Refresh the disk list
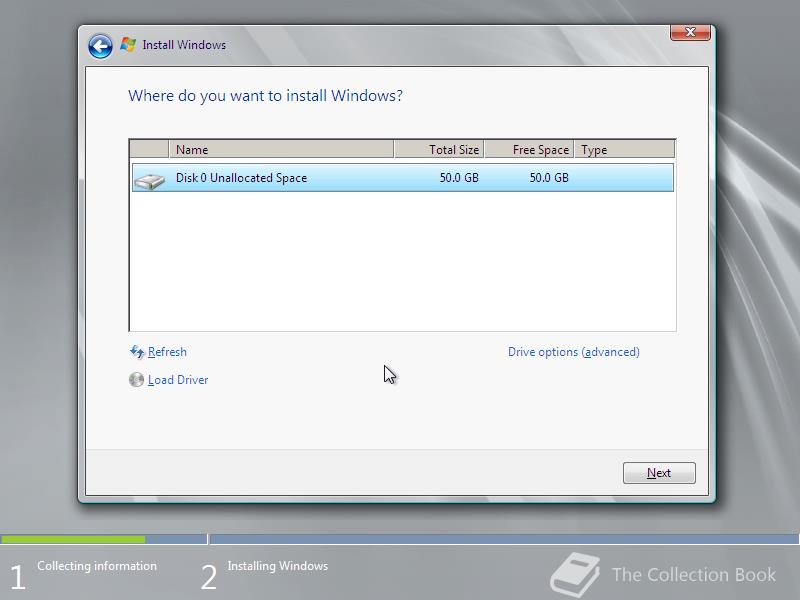 (167, 352)
